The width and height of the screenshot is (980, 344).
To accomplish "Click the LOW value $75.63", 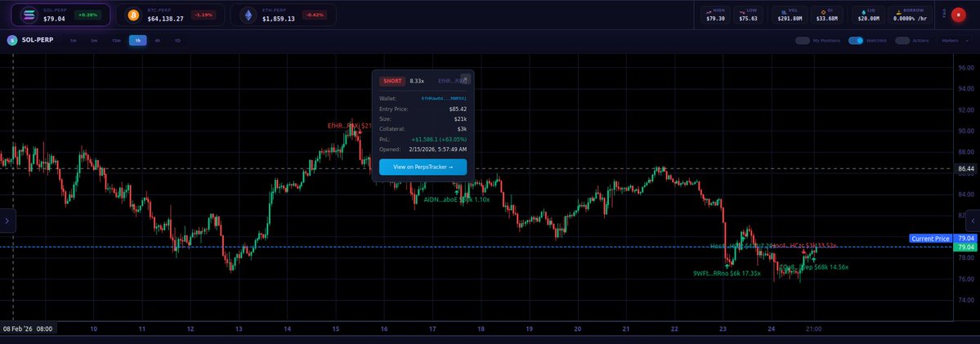I will (748, 19).
